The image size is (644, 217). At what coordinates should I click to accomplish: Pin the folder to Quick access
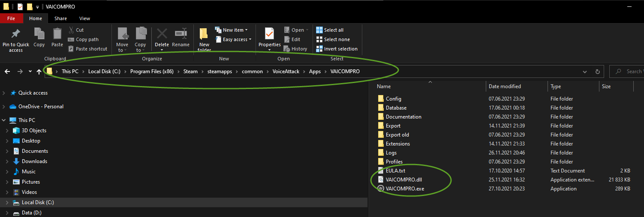coord(16,41)
